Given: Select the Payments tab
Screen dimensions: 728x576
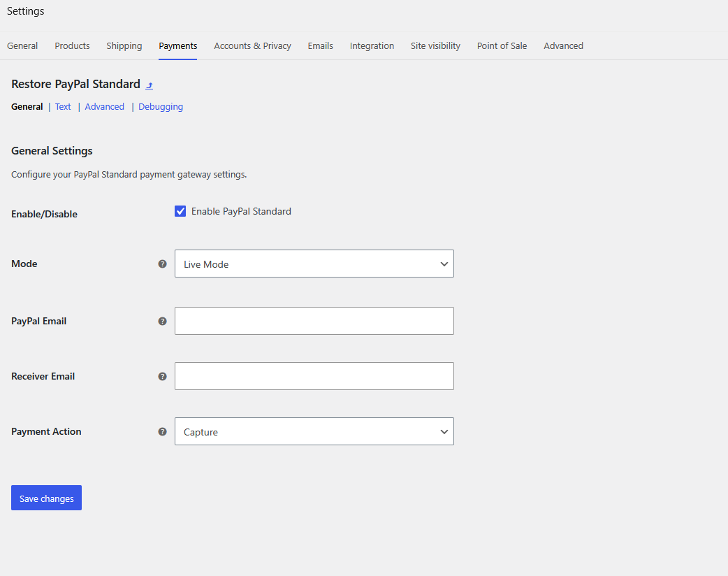Looking at the screenshot, I should pyautogui.click(x=178, y=46).
